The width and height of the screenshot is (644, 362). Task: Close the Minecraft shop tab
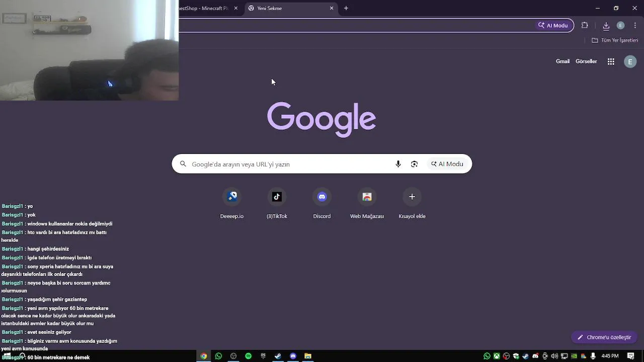(235, 8)
